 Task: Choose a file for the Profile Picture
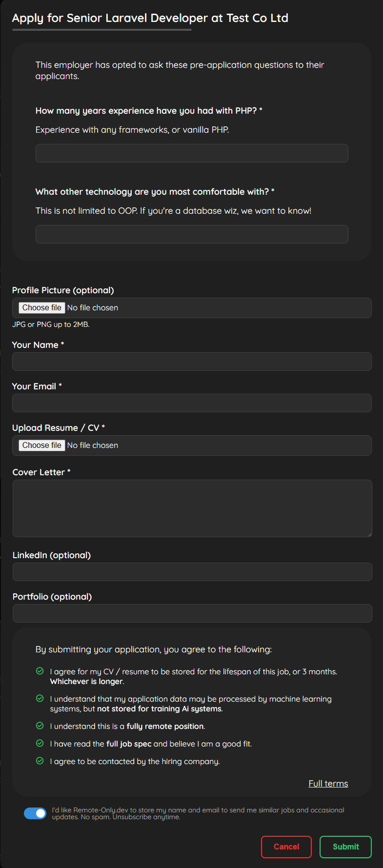[41, 307]
